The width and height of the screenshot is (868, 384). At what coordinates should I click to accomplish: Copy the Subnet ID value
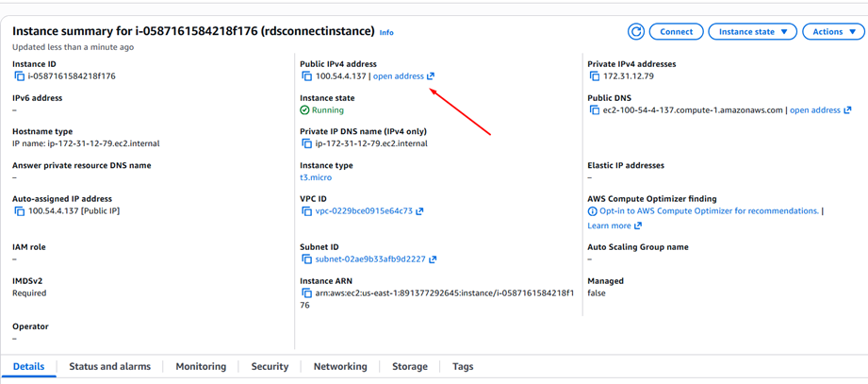306,259
